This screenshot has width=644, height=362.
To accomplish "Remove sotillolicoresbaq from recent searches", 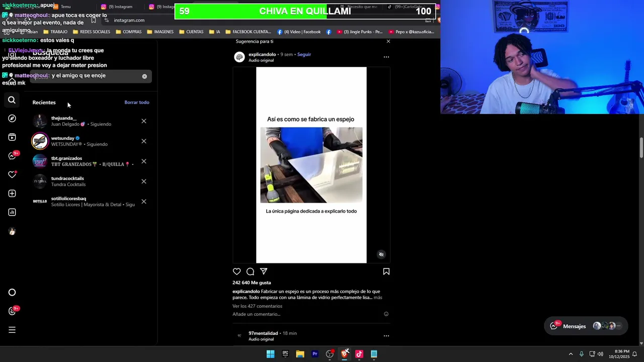I will 144,202.
